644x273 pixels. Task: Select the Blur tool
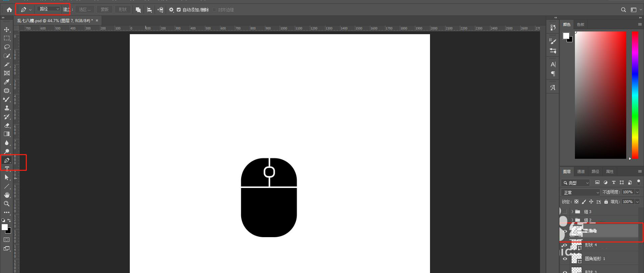[7, 143]
